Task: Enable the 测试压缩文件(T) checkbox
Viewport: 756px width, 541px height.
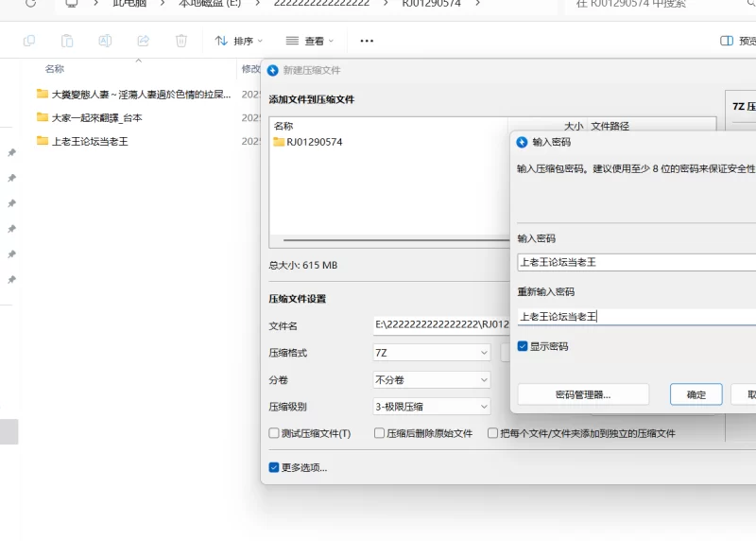Action: coord(274,433)
